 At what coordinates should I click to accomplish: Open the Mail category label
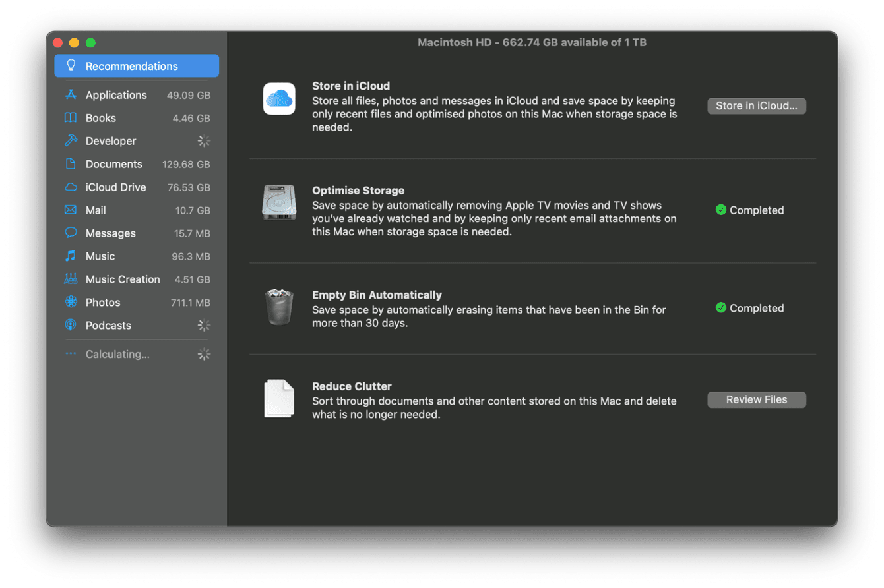(x=96, y=210)
